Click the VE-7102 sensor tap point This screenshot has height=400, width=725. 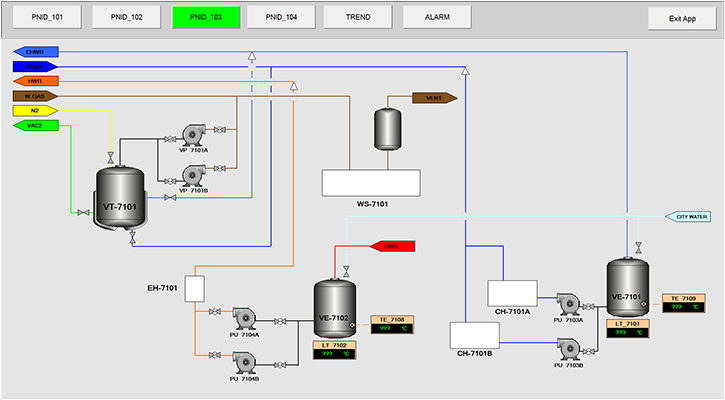coord(352,325)
